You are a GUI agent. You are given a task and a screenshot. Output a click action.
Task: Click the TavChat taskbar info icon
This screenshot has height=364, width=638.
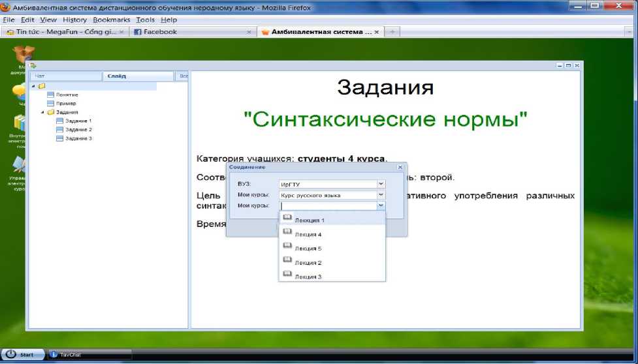click(54, 354)
